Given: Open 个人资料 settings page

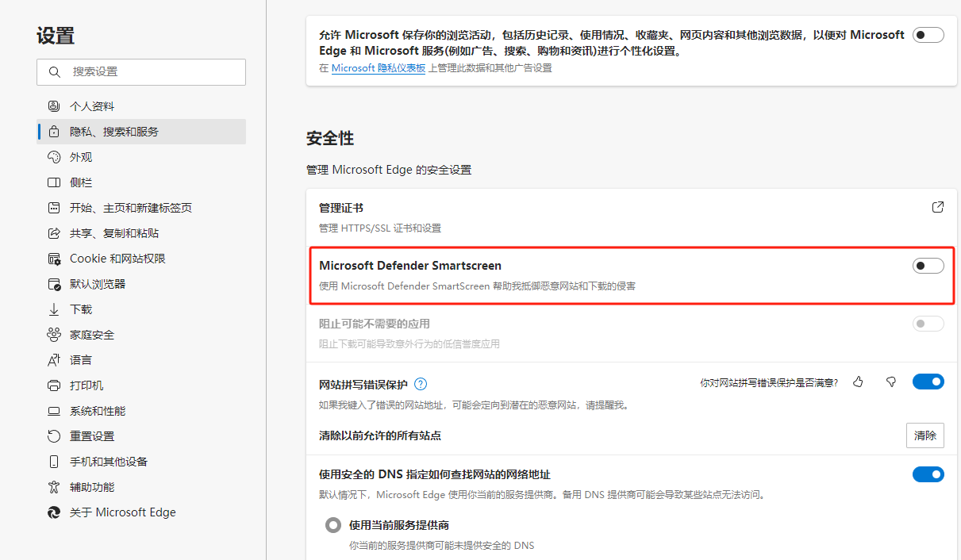Looking at the screenshot, I should (x=141, y=106).
